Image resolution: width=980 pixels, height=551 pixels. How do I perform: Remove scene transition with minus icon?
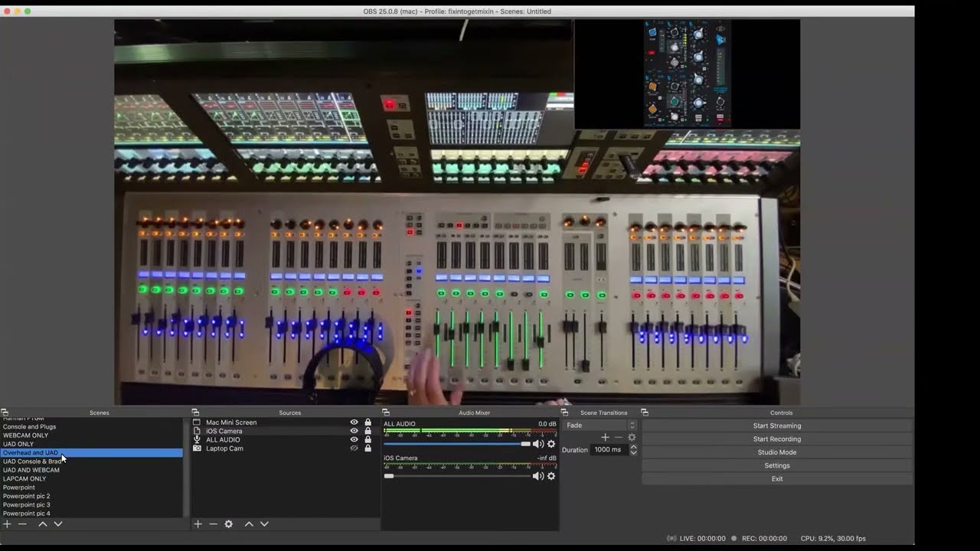coord(619,438)
